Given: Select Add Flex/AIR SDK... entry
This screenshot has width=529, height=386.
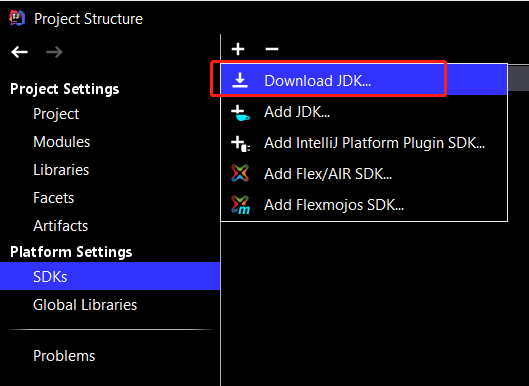Looking at the screenshot, I should tap(364, 174).
